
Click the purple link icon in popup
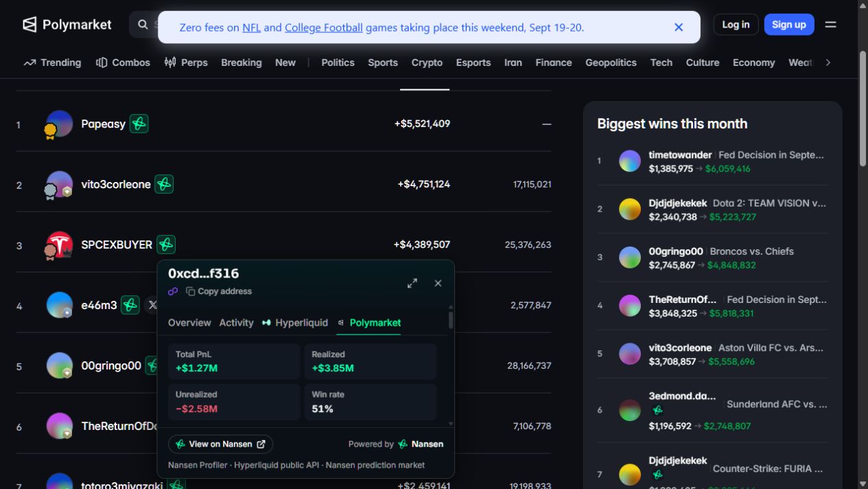tap(173, 291)
